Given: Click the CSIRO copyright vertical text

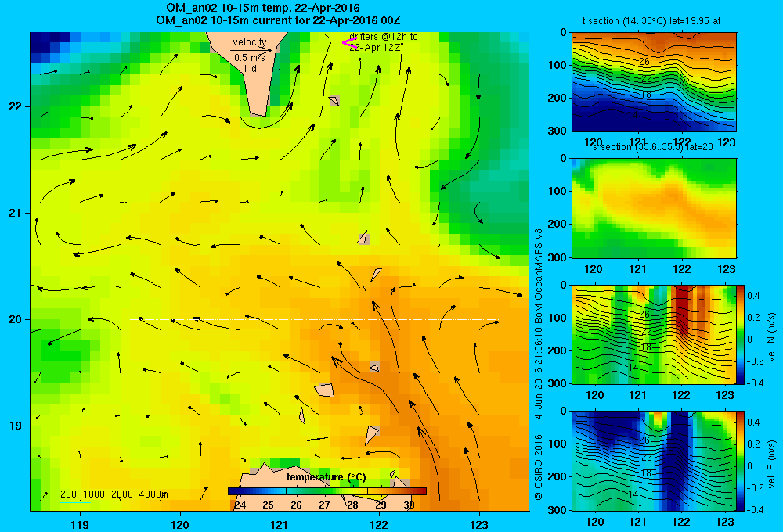Looking at the screenshot, I should (x=539, y=365).
